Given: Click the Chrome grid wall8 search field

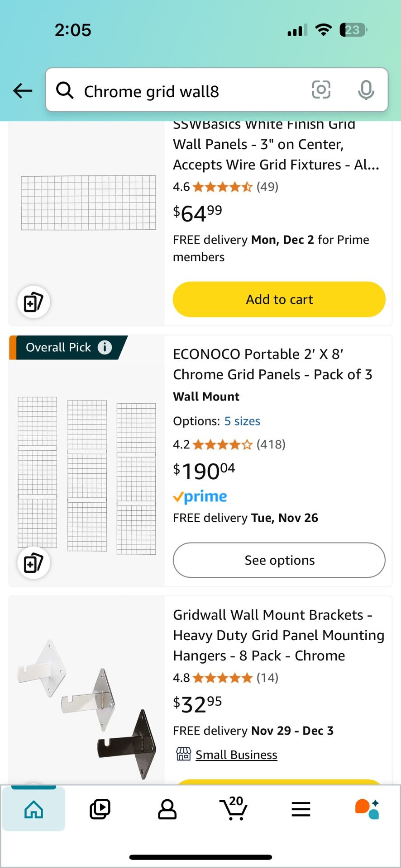Looking at the screenshot, I should click(x=190, y=91).
